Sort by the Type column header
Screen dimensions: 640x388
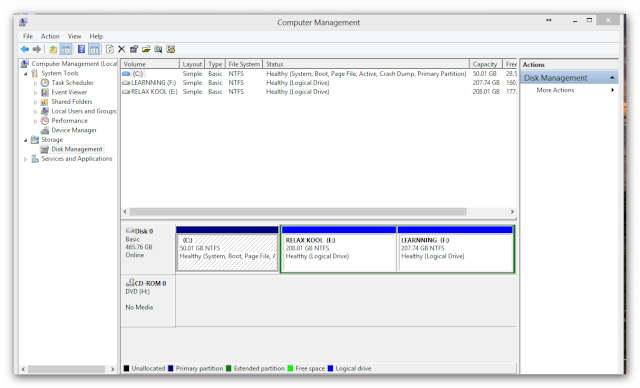click(x=215, y=64)
